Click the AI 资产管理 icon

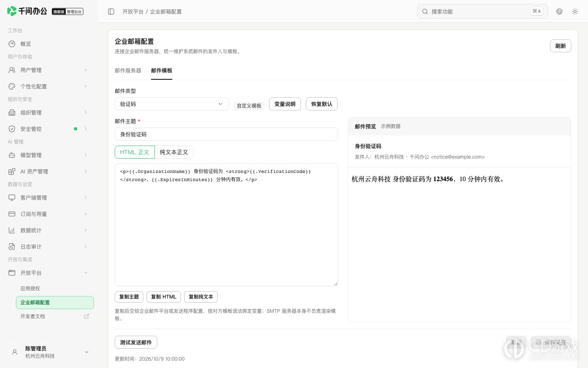pyautogui.click(x=12, y=171)
